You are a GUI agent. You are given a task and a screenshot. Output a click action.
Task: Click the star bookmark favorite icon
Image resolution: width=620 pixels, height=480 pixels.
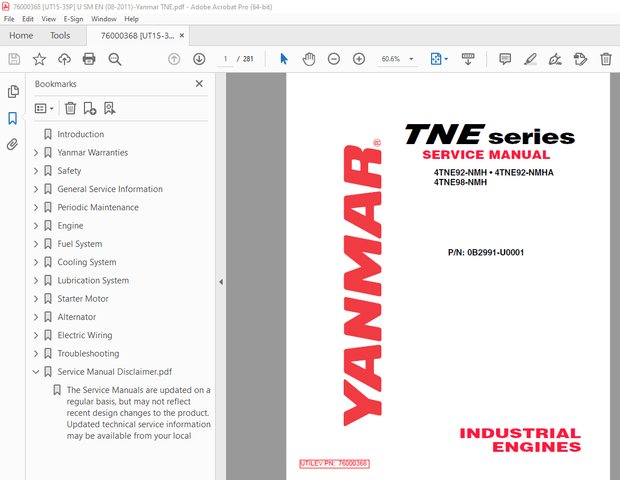pyautogui.click(x=39, y=59)
